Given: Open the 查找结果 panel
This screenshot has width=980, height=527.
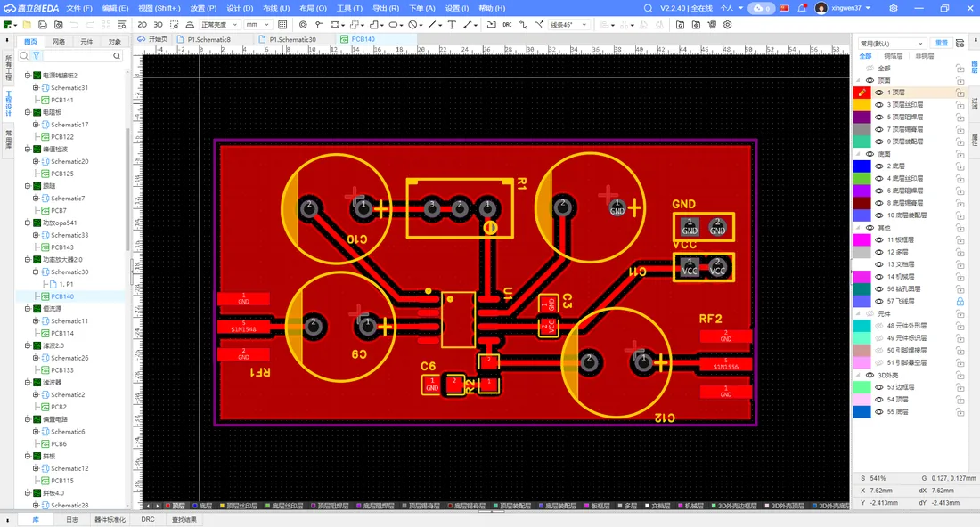Looking at the screenshot, I should coord(184,520).
